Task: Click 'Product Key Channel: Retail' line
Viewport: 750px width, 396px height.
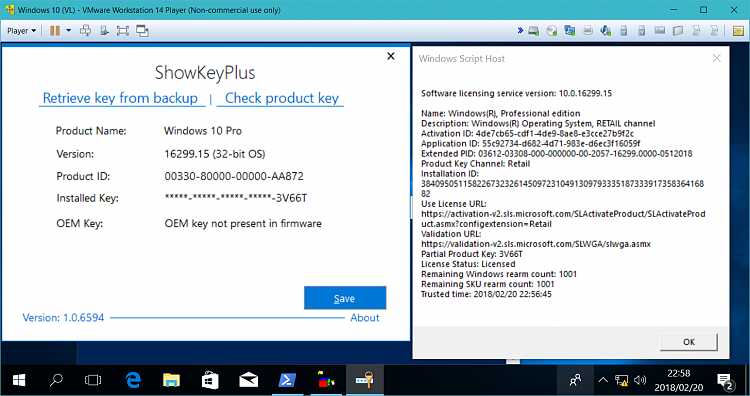Action: tap(475, 164)
